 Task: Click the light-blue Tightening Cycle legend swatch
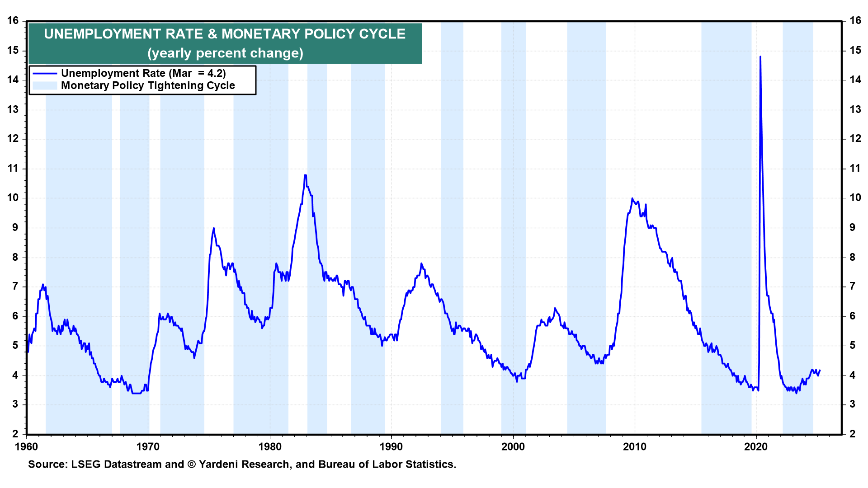(45, 86)
